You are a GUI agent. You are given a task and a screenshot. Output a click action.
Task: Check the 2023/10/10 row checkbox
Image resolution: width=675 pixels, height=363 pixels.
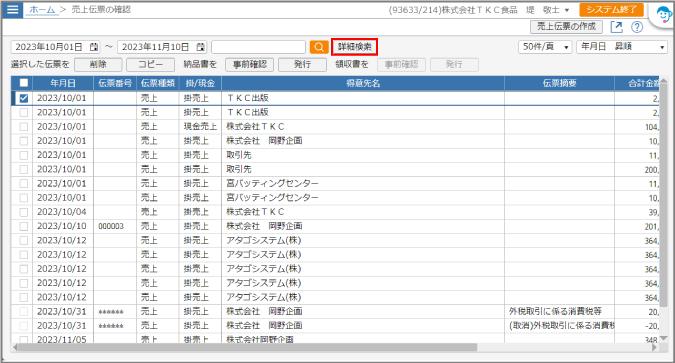pyautogui.click(x=24, y=226)
